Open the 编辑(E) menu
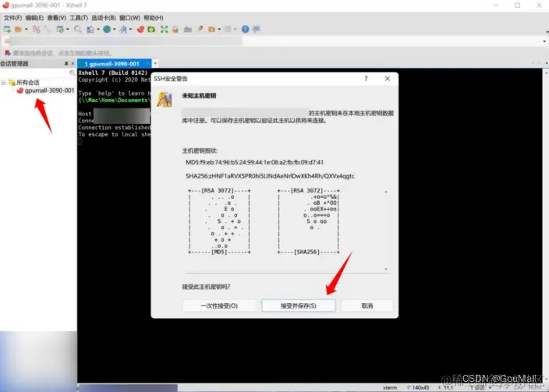The image size is (549, 392). (34, 18)
